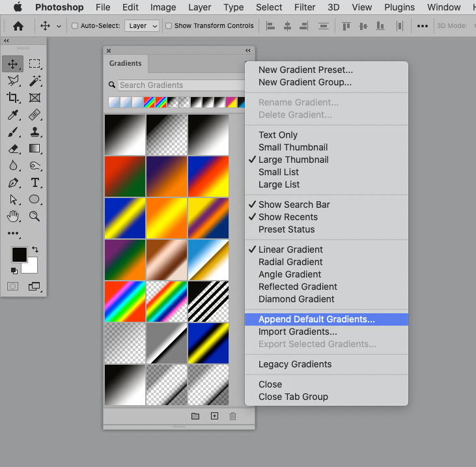Select the Rectangular Marquee tool
The width and height of the screenshot is (476, 467).
(35, 64)
